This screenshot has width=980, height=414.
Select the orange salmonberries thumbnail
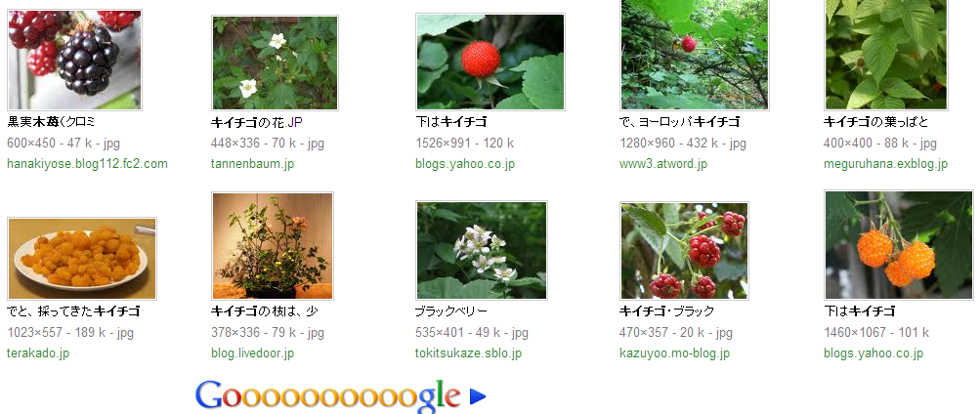pyautogui.click(x=899, y=245)
